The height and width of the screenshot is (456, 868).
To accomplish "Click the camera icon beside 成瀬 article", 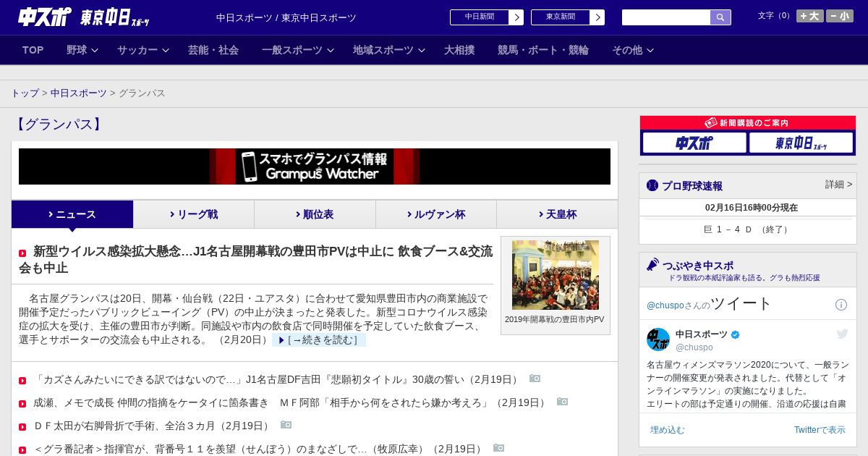I will click(x=562, y=402).
